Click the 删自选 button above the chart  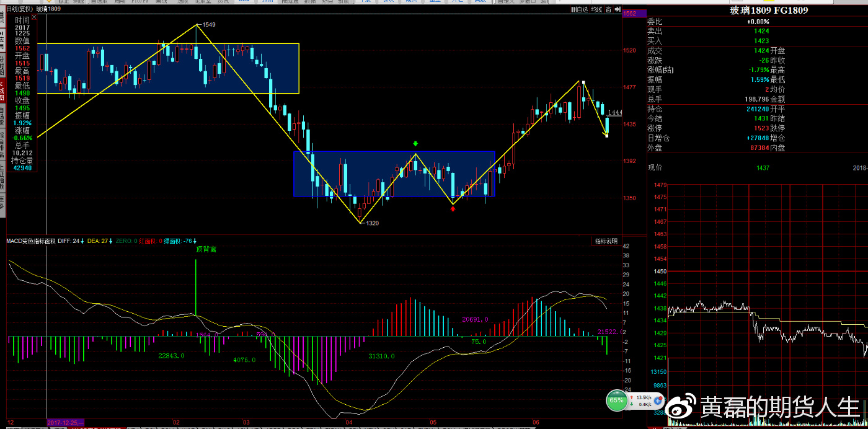[578, 10]
